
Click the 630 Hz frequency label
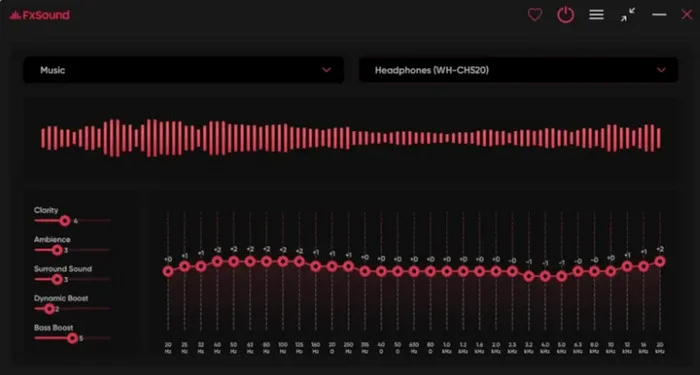click(414, 348)
